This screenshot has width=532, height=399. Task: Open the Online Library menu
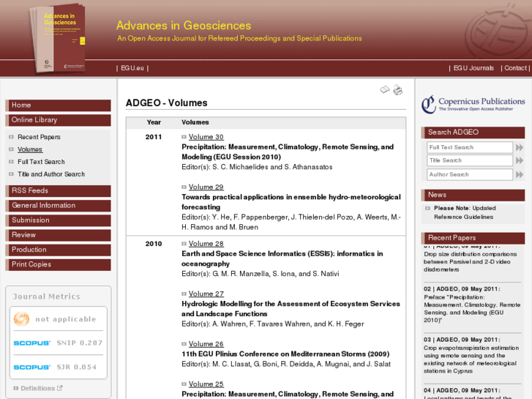58,120
